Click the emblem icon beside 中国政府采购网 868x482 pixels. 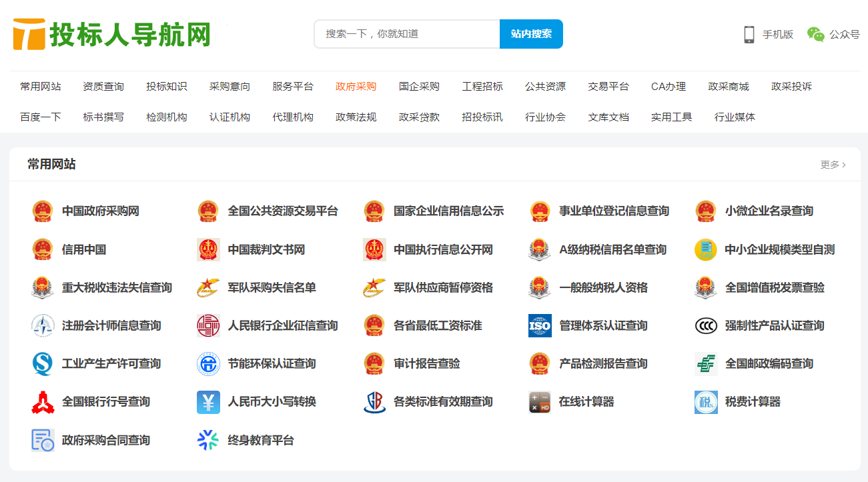(43, 211)
